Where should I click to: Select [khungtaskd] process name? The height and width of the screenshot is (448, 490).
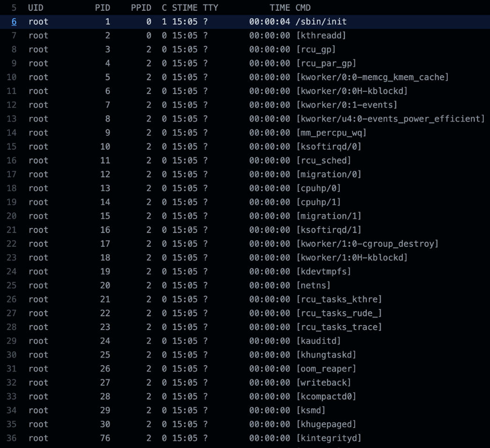tap(326, 355)
